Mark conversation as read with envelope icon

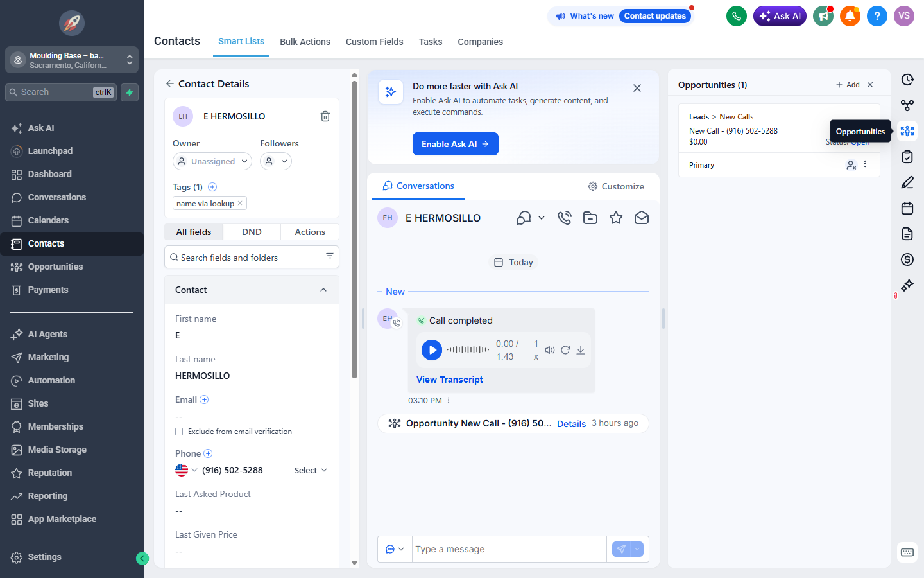(x=642, y=218)
